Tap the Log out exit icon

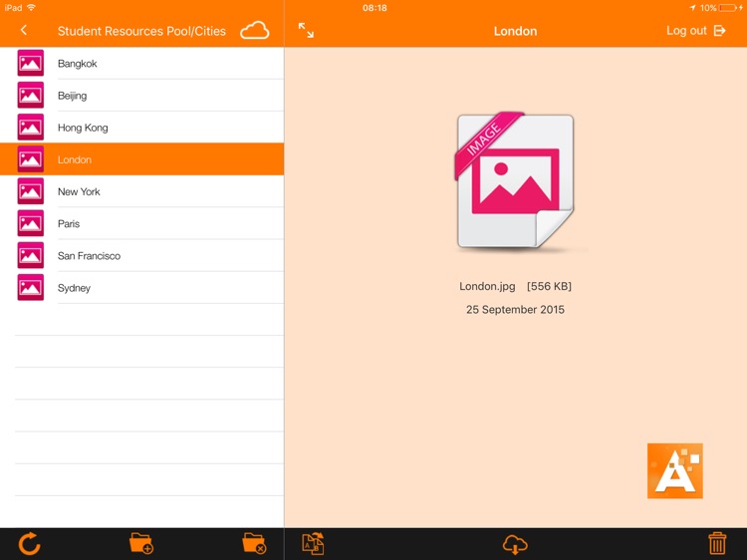tap(719, 31)
